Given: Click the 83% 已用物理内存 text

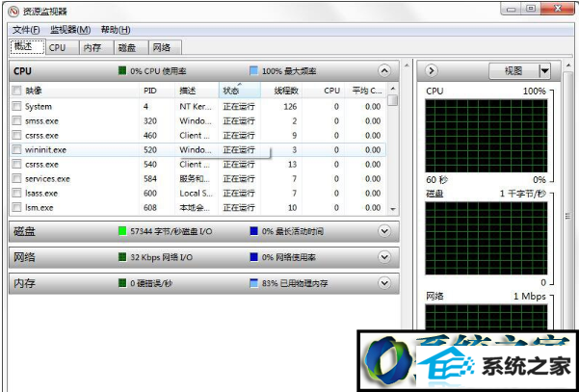Looking at the screenshot, I should point(295,283).
